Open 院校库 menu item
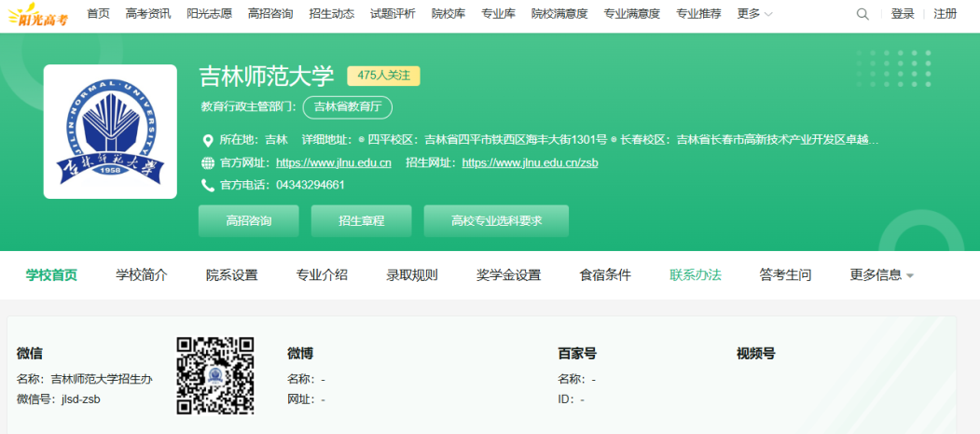980x434 pixels. click(449, 14)
